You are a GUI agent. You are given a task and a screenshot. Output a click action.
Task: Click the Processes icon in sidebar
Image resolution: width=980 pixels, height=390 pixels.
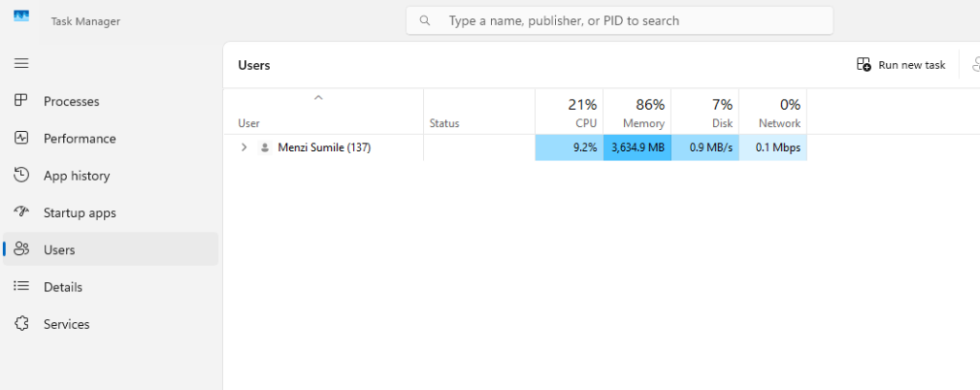[x=21, y=101]
